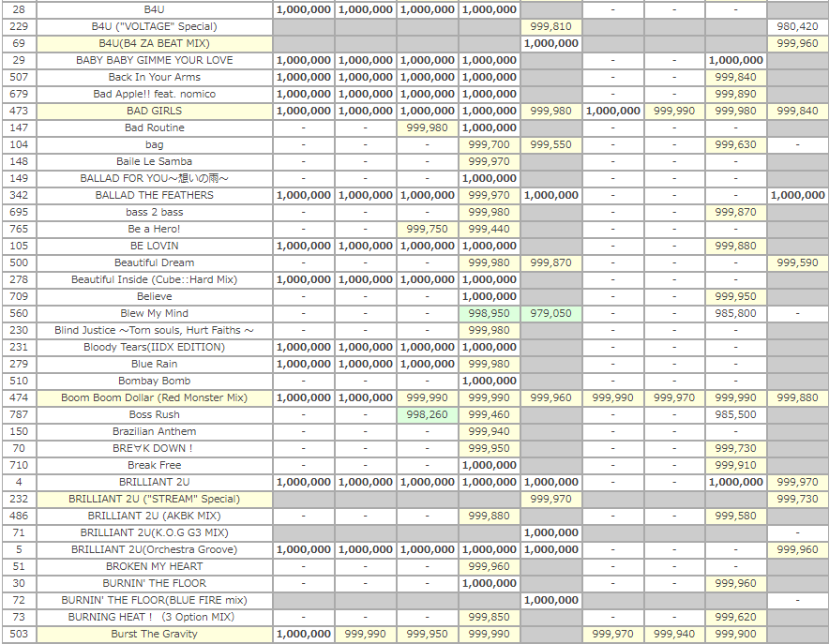
Task: Click score 980,420 in VOLTAGE Special row
Action: [x=797, y=26]
